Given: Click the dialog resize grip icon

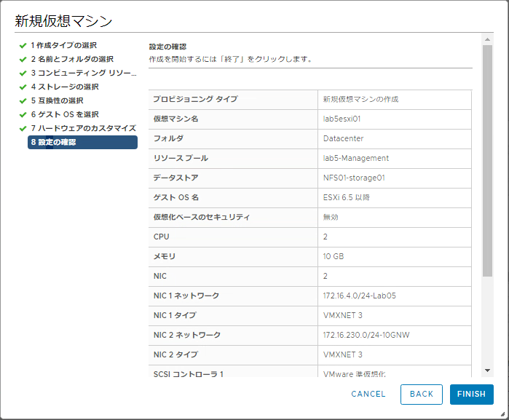Looking at the screenshot, I should point(502,413).
